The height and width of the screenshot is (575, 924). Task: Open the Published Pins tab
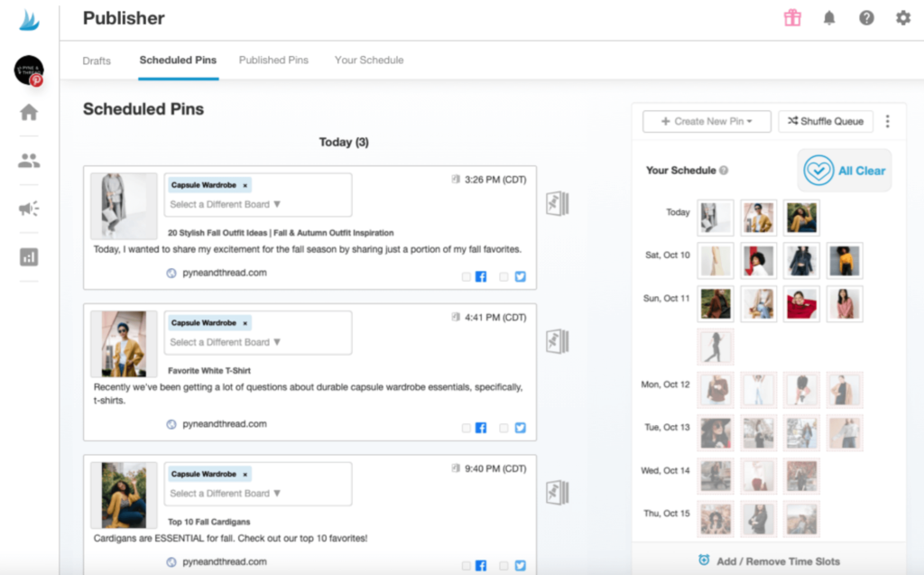click(273, 60)
